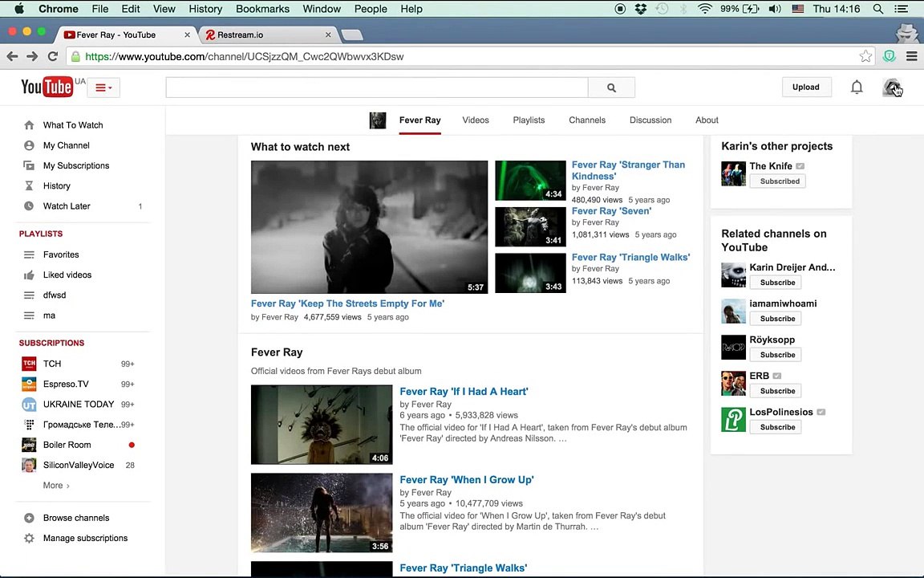Open 'Stranger Than Kindness' video link
This screenshot has height=578, width=924.
(628, 170)
